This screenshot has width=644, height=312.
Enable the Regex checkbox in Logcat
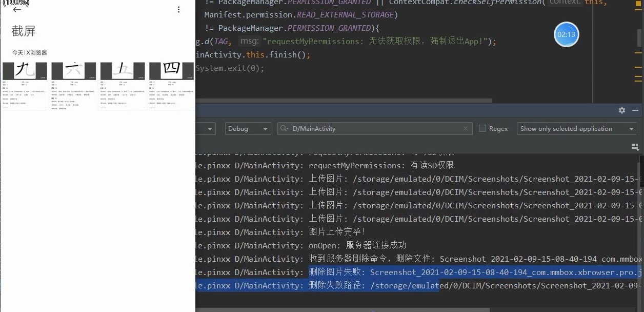(482, 128)
